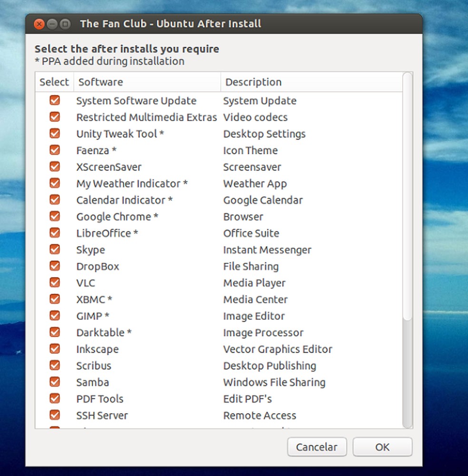The height and width of the screenshot is (476, 468).
Task: Select the 'Media Center' description
Action: tap(255, 299)
